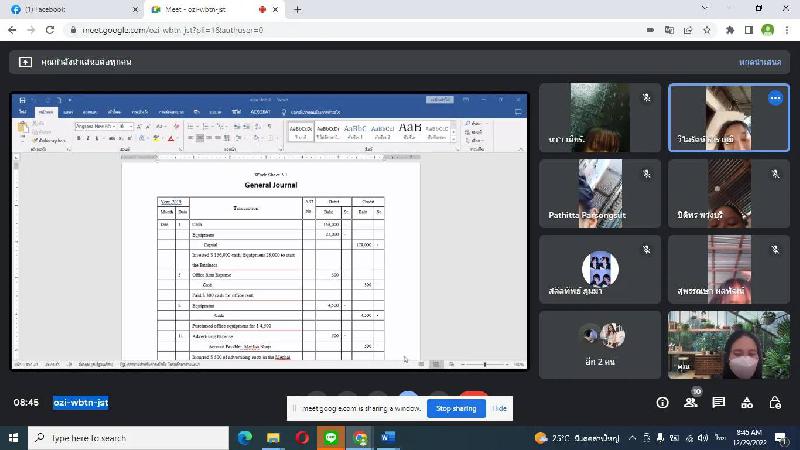Switch to the Facebook browser tab

[68, 9]
